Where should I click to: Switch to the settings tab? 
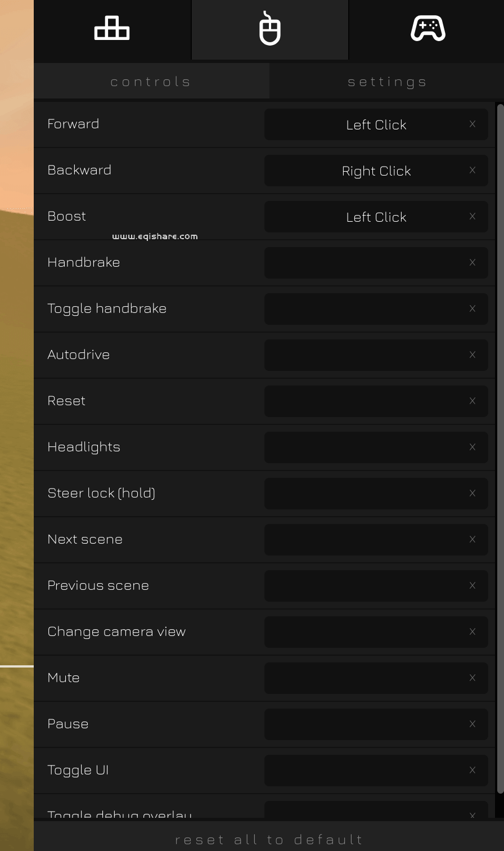(387, 82)
